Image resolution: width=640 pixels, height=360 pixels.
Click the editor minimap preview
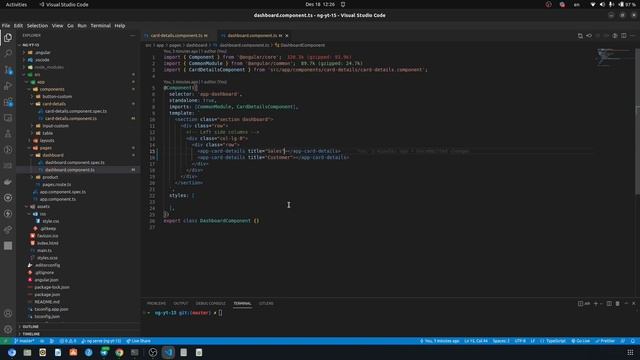click(614, 57)
